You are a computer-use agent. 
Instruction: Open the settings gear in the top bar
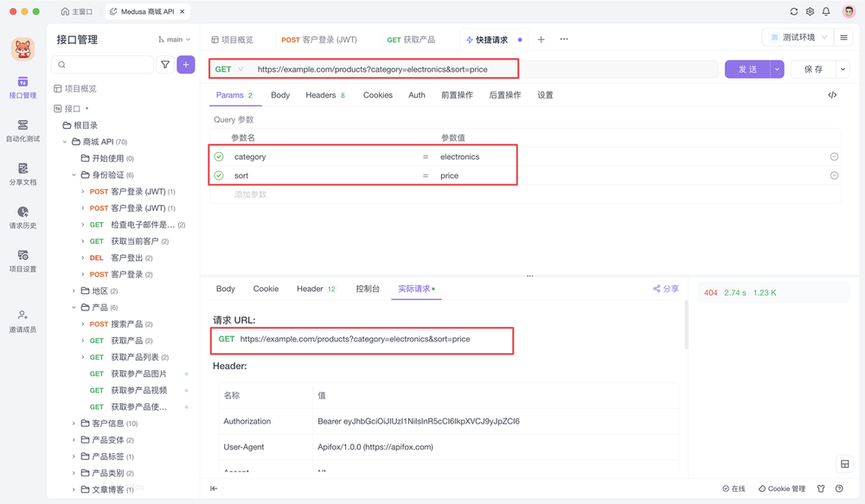tap(811, 11)
